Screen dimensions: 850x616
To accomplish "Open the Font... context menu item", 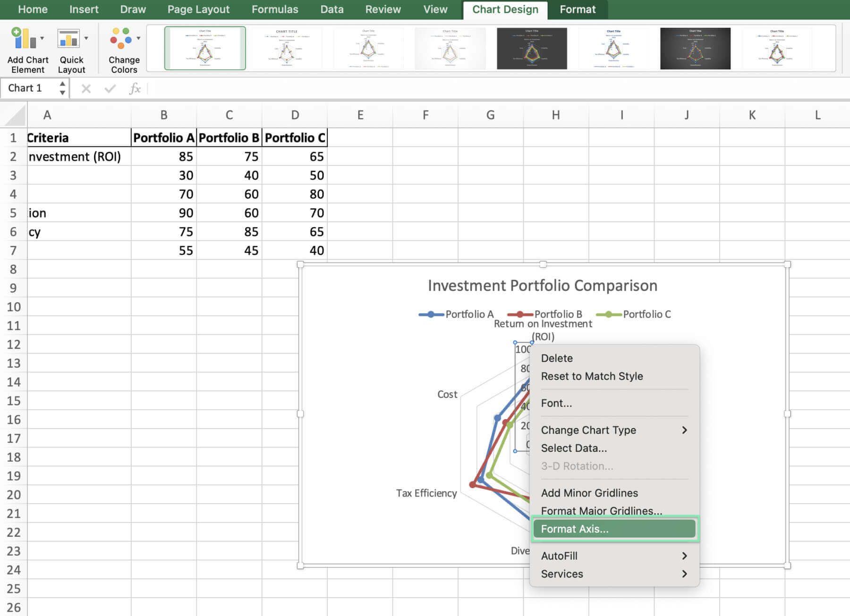I will coord(614,403).
